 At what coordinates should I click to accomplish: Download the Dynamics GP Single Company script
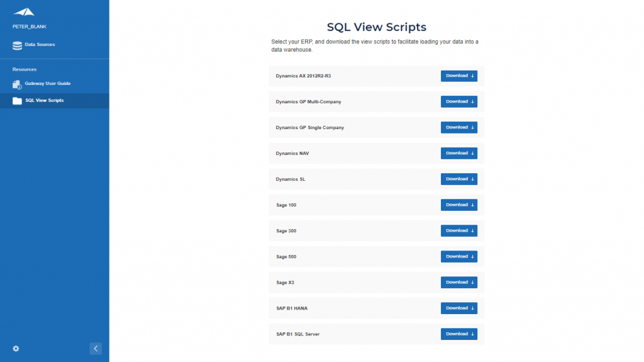458,128
